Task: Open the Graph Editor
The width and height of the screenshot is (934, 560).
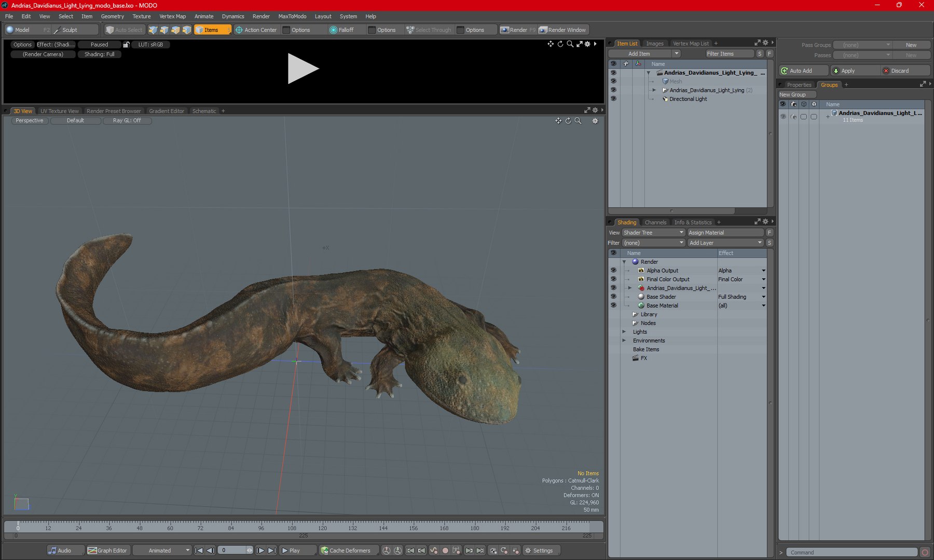Action: pyautogui.click(x=107, y=551)
